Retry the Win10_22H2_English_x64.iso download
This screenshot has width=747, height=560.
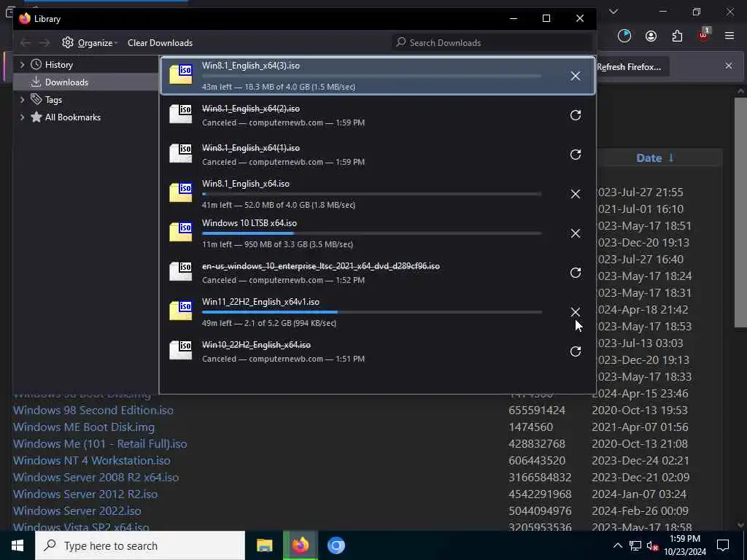point(575,351)
